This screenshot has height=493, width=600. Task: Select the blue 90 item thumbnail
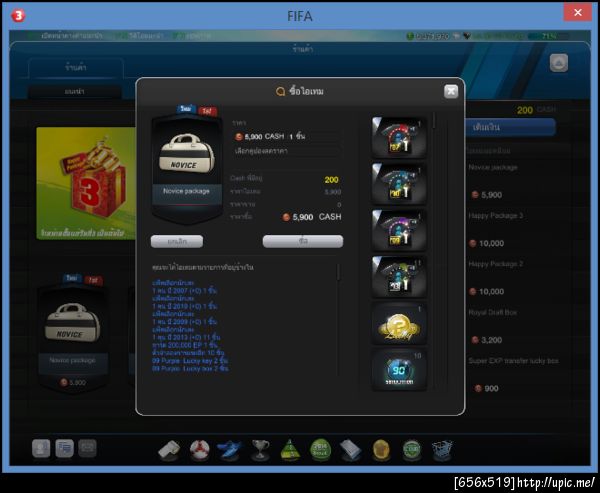399,370
